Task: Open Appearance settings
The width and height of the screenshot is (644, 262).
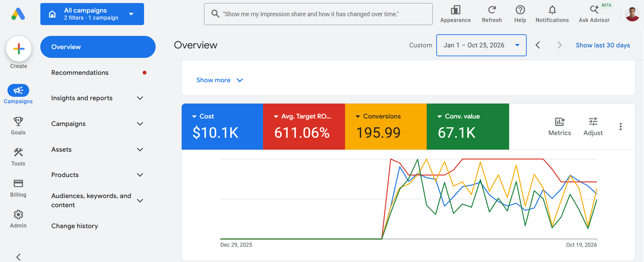Action: pos(456,14)
